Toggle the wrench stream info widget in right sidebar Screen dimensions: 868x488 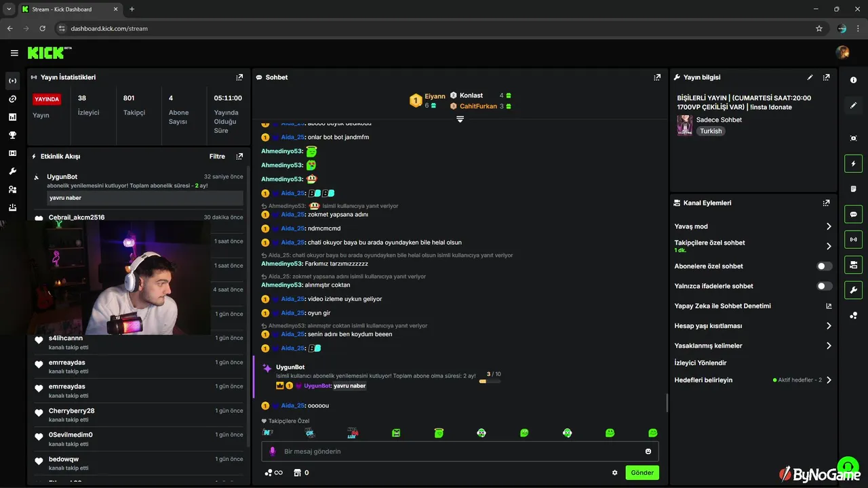pos(853,290)
